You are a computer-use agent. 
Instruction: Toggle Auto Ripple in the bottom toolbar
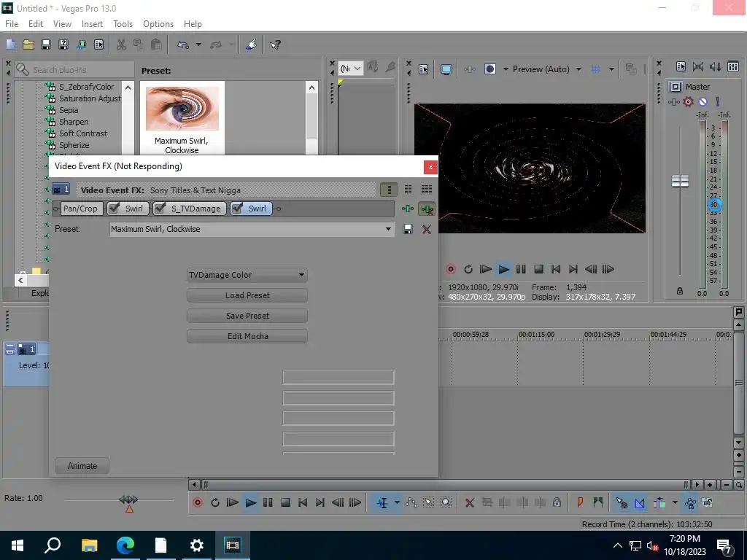click(659, 502)
